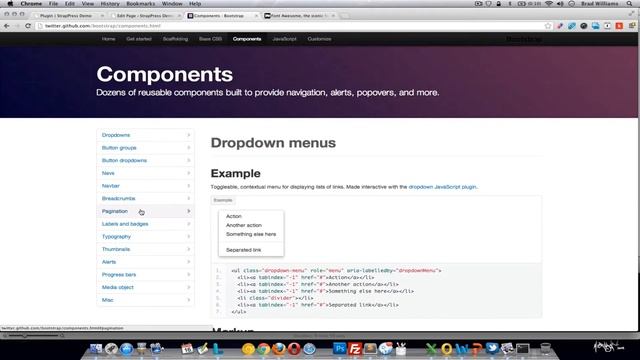This screenshot has height=360, width=640.
Task: Open Base CSS in Bootstrap navbar
Action: (210, 39)
